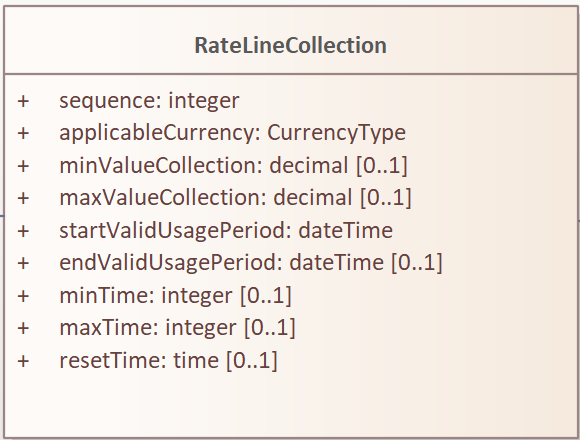This screenshot has width=580, height=440.
Task: Select minValueCollection: decimal attribute
Action: pos(233,165)
